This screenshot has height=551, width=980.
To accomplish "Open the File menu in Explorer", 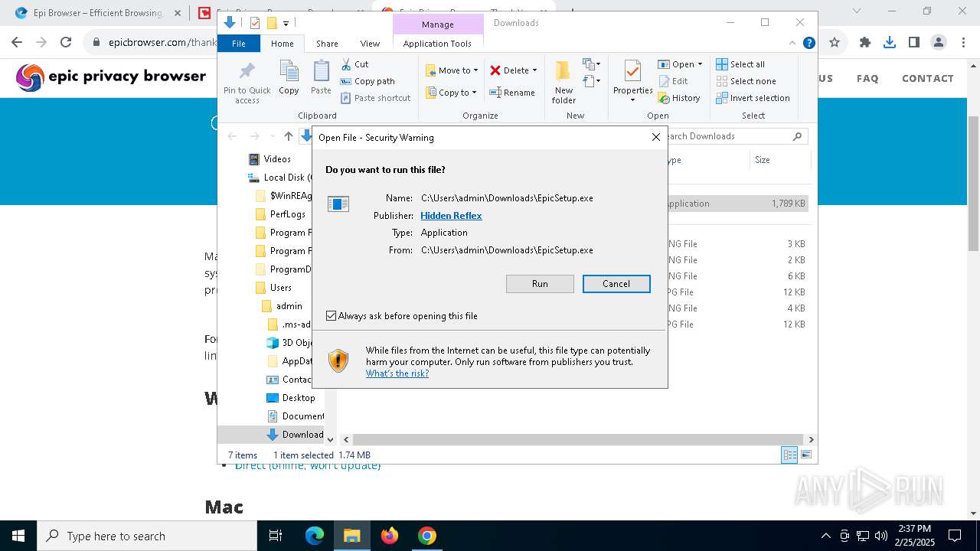I will (239, 44).
